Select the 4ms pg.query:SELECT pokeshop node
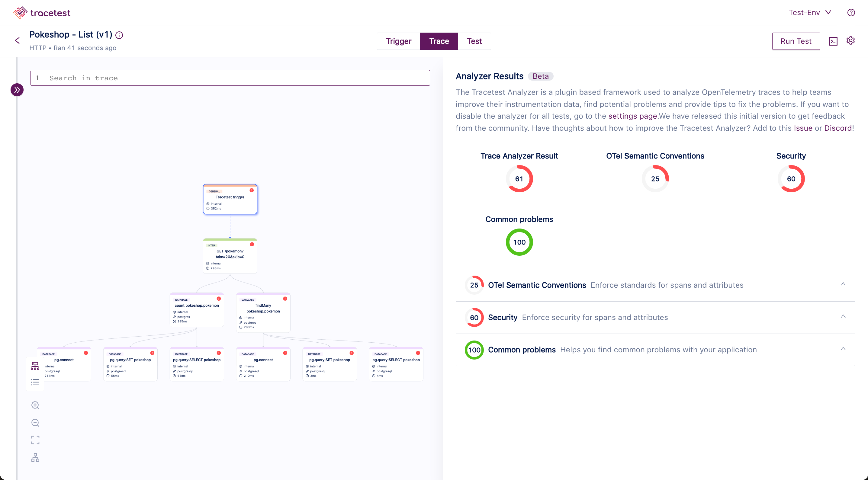The width and height of the screenshot is (868, 480). pyautogui.click(x=396, y=364)
